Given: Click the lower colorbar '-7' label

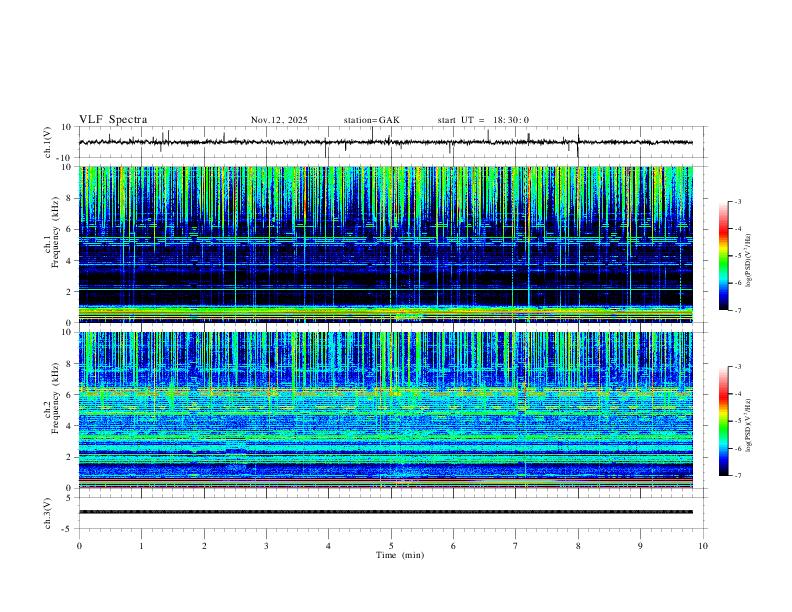Looking at the screenshot, I should 737,475.
